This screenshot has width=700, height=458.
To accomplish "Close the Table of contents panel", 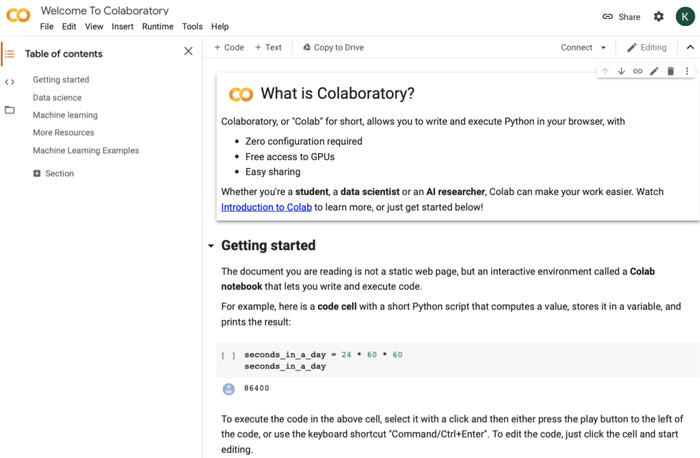I will pos(188,51).
